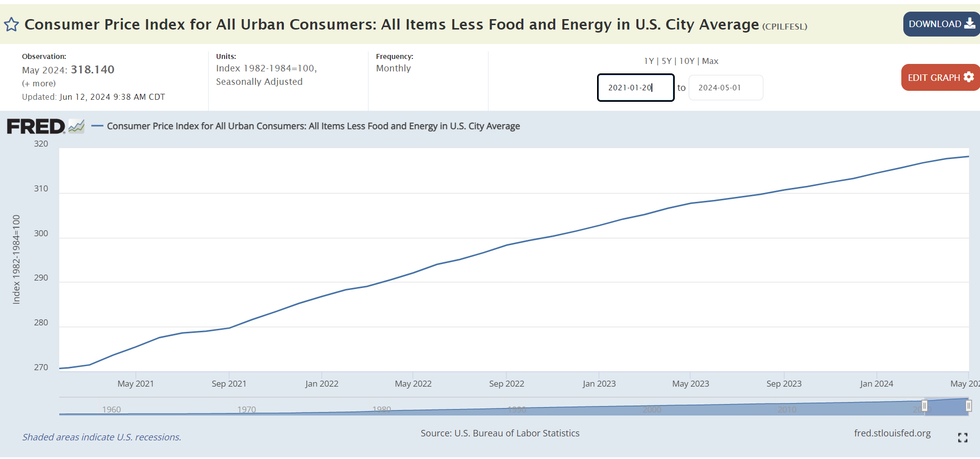Show the Max time range
Image resolution: width=980 pixels, height=459 pixels.
click(x=711, y=61)
